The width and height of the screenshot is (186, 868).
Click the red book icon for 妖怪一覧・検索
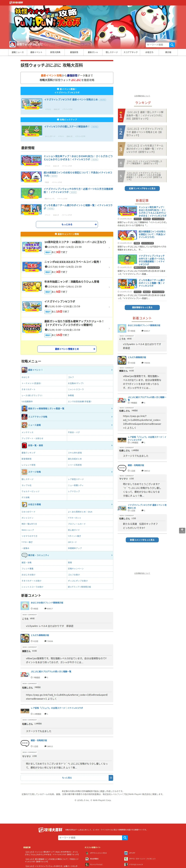tap(24, 445)
